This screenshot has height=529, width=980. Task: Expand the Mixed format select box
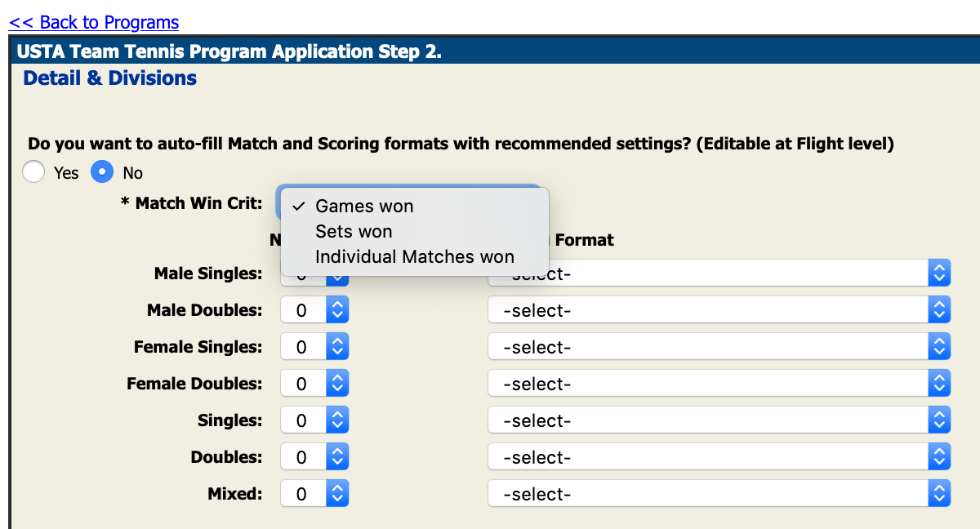(x=719, y=494)
